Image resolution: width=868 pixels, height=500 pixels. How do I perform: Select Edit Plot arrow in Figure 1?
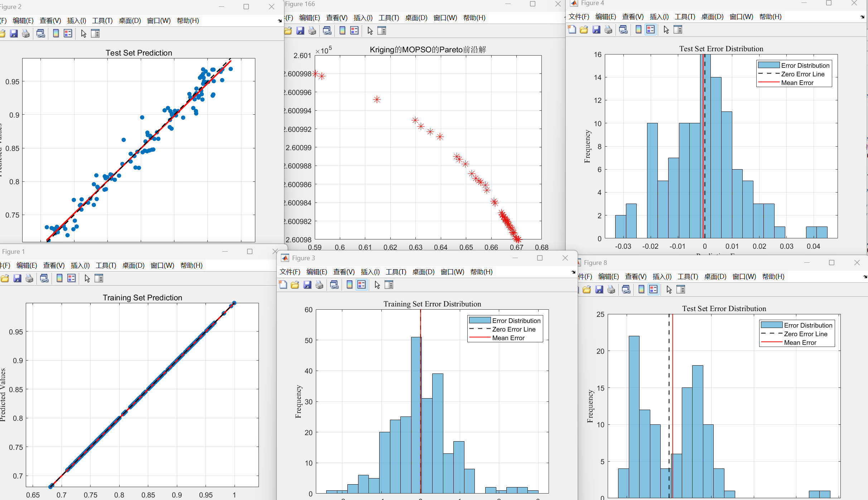pos(87,278)
